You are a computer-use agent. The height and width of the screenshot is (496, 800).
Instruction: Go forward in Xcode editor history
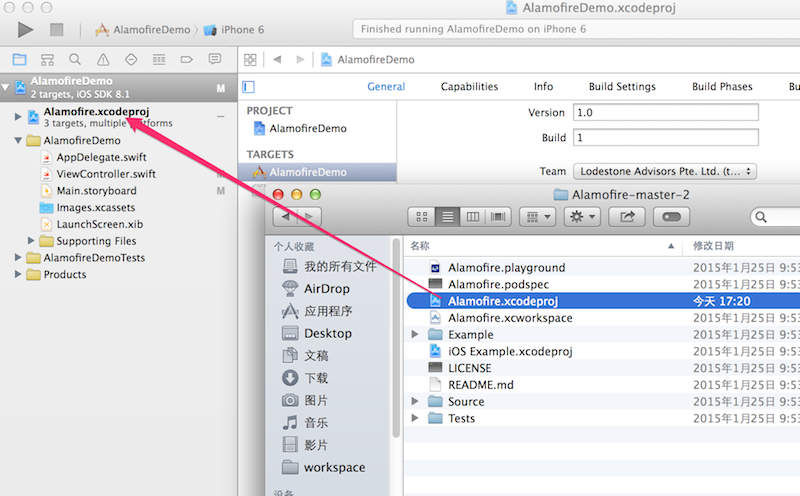coord(301,60)
